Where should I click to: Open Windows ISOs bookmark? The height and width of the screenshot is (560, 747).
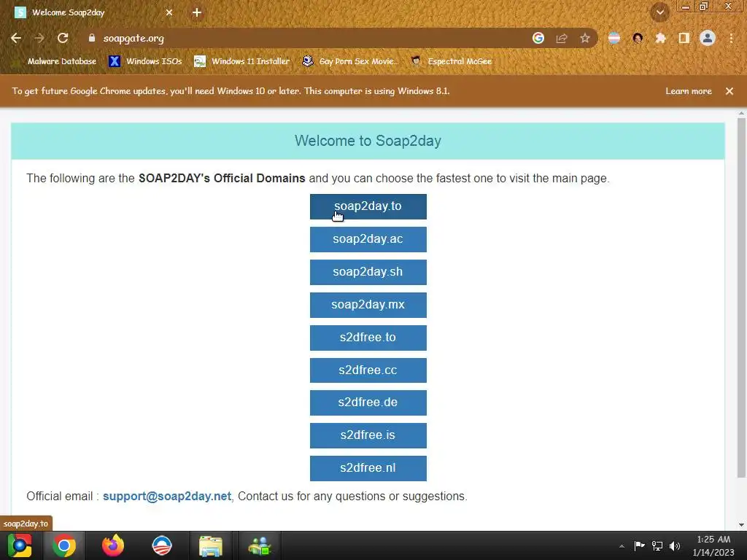[146, 61]
